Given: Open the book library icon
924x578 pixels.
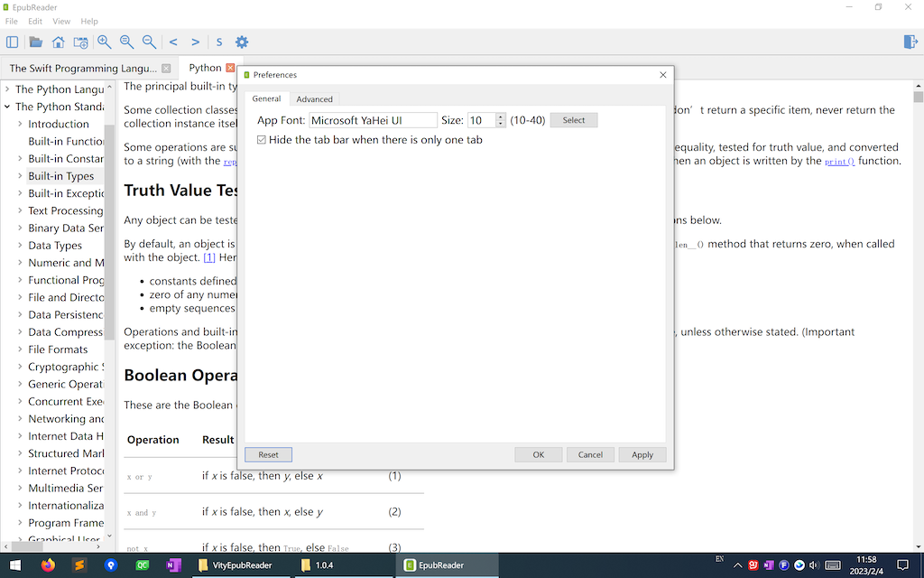Looking at the screenshot, I should click(80, 42).
